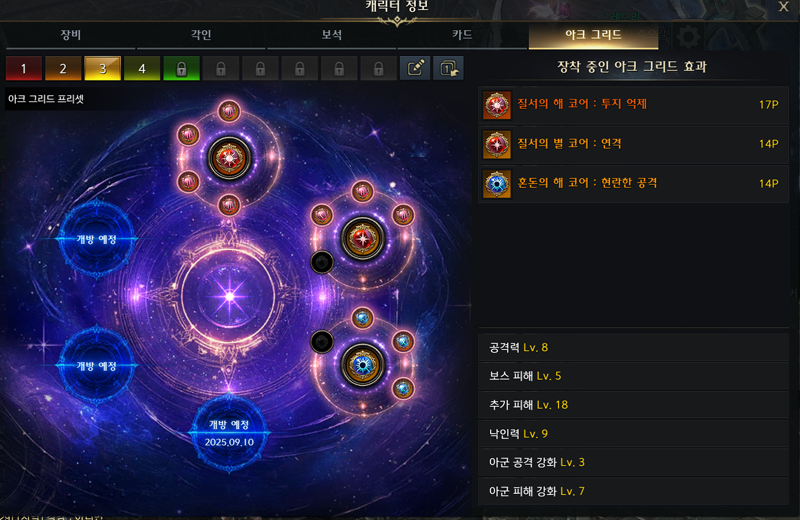
Task: Click the preset copy icon
Action: tap(448, 68)
